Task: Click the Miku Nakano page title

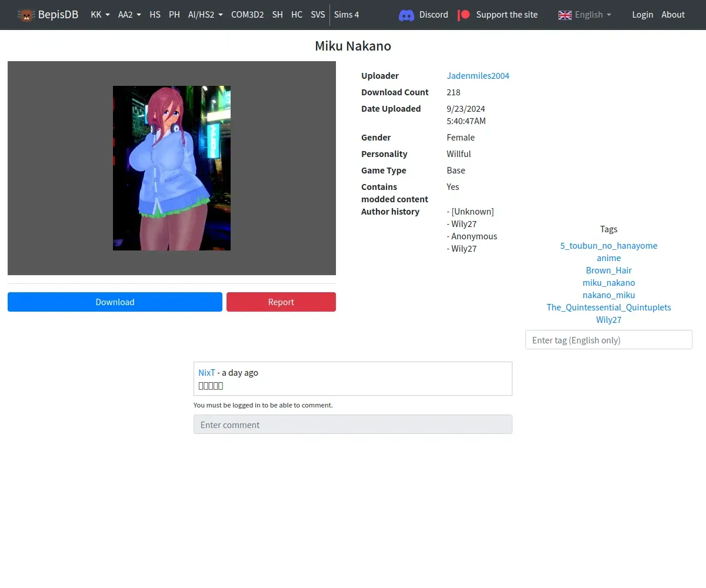Action: (353, 46)
